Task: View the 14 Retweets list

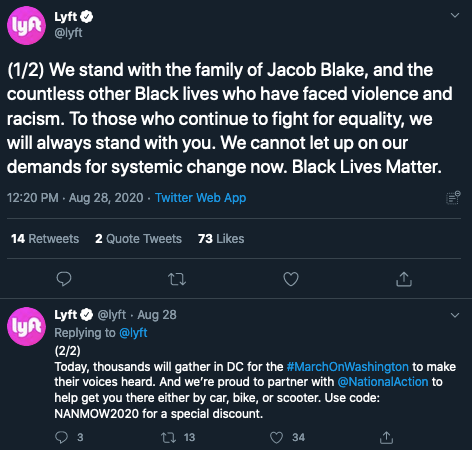Action: [x=45, y=239]
